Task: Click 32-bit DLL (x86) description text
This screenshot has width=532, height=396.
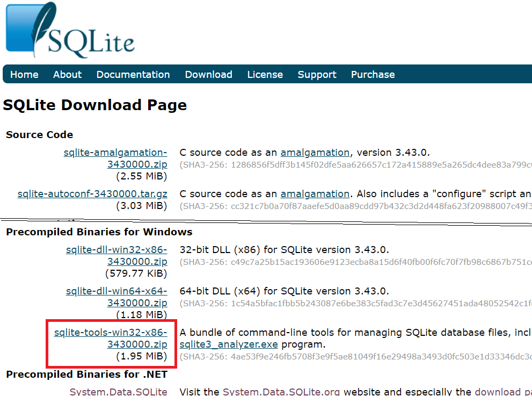Action: pyautogui.click(x=284, y=250)
